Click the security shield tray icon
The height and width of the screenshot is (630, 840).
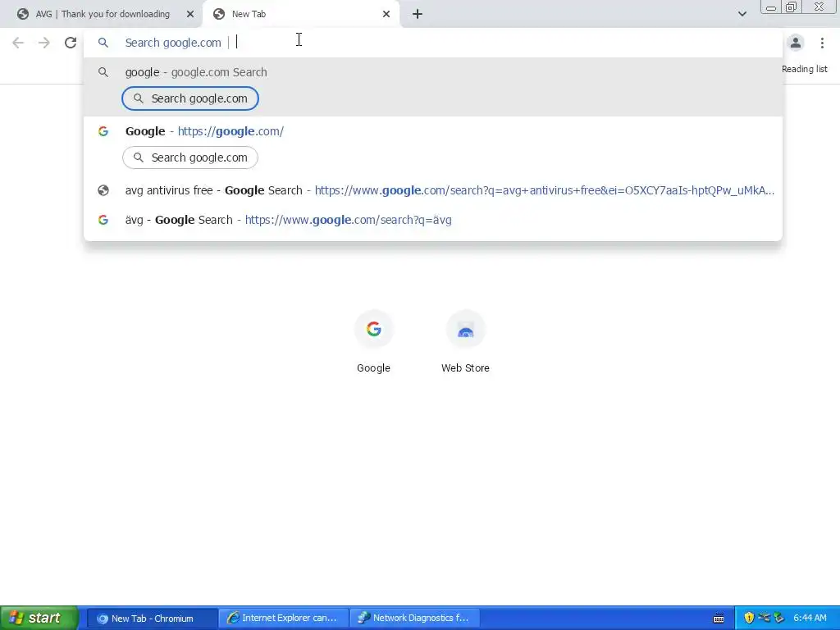click(749, 618)
